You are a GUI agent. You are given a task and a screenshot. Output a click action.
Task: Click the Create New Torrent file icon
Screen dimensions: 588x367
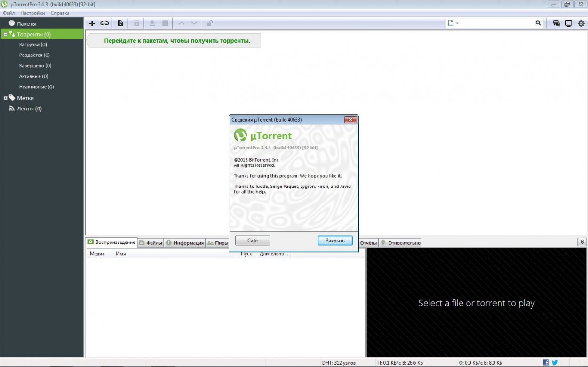(120, 23)
